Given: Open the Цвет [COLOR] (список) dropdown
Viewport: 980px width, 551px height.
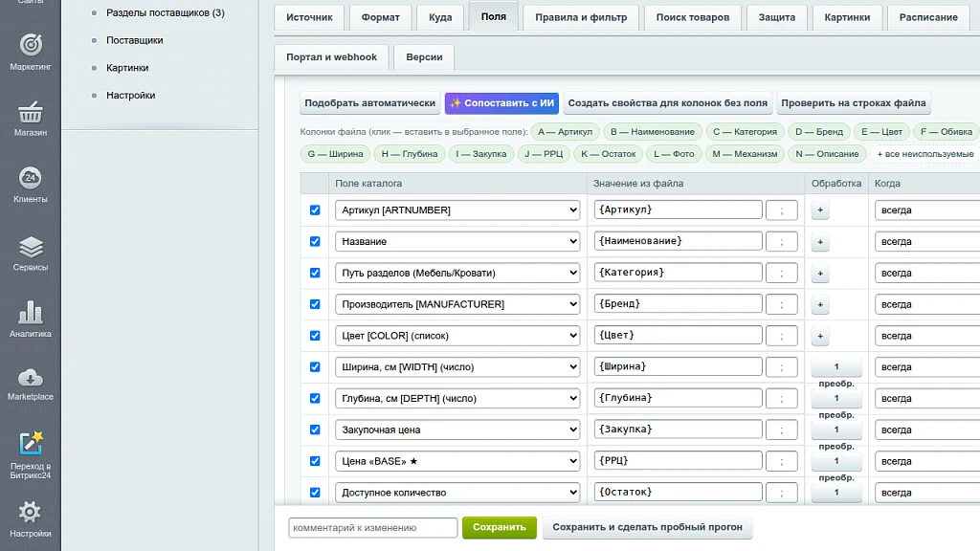Looking at the screenshot, I should 457,336.
